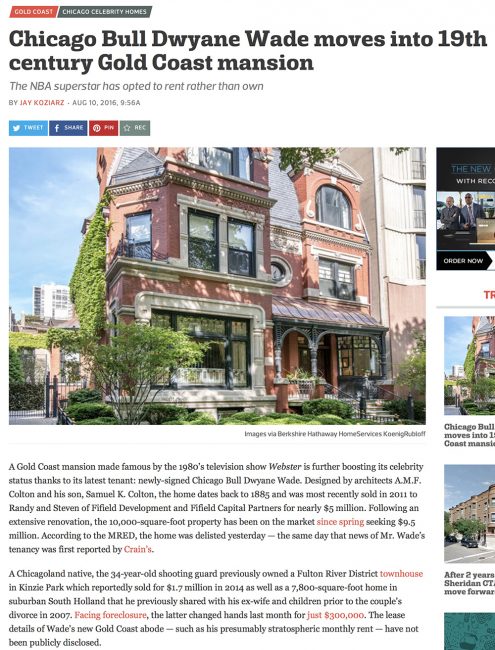This screenshot has width=495, height=650.
Task: Open sidebar headline 'Chicago Bull moves into'
Action: coord(469,435)
